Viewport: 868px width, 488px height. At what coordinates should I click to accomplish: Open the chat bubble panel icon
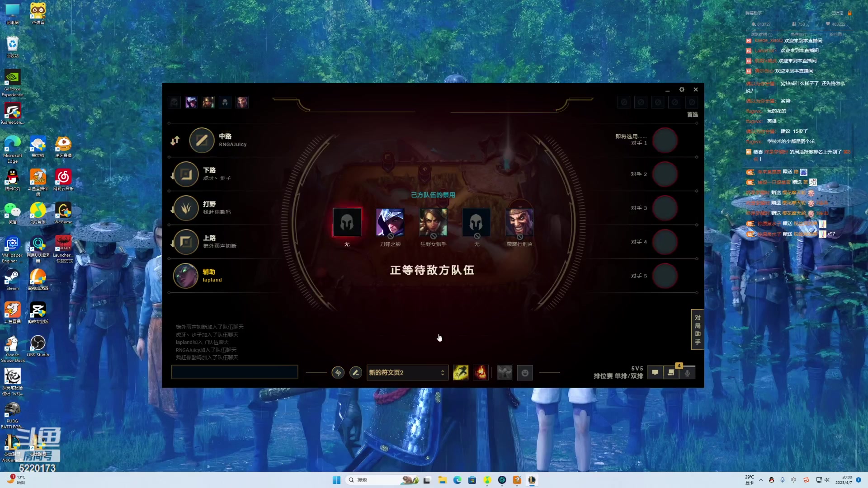click(655, 373)
